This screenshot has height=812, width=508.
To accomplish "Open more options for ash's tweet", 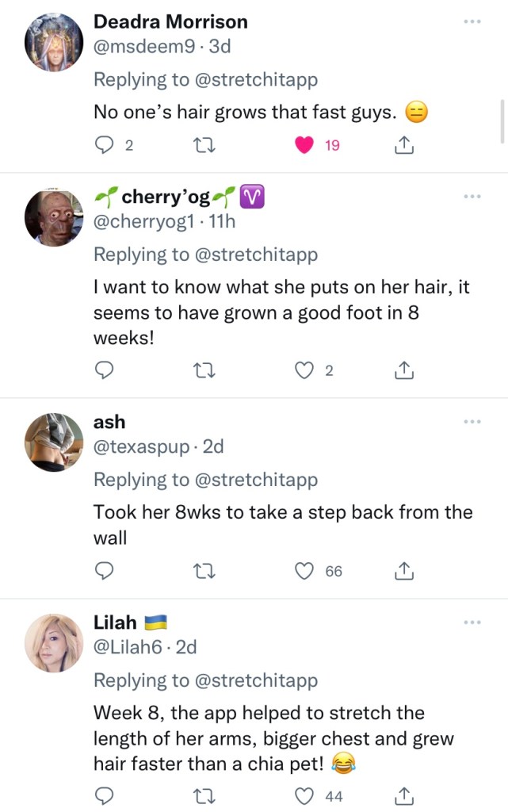I will tap(473, 422).
